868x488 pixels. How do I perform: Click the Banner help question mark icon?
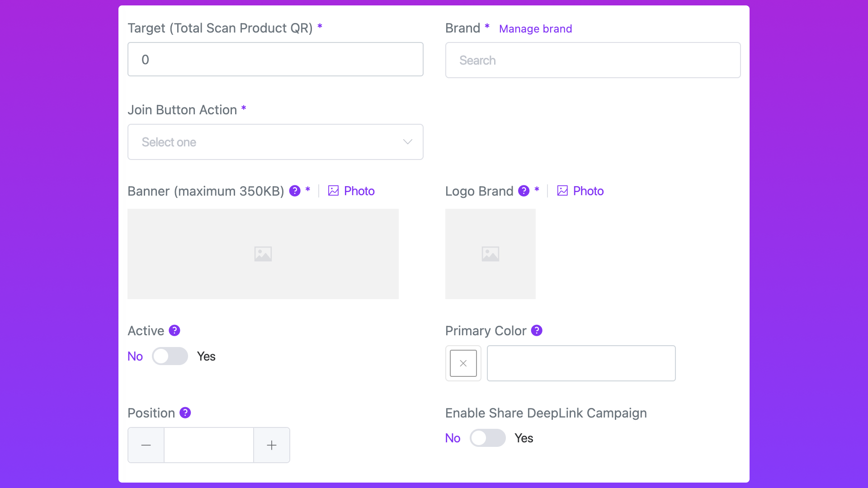point(295,191)
